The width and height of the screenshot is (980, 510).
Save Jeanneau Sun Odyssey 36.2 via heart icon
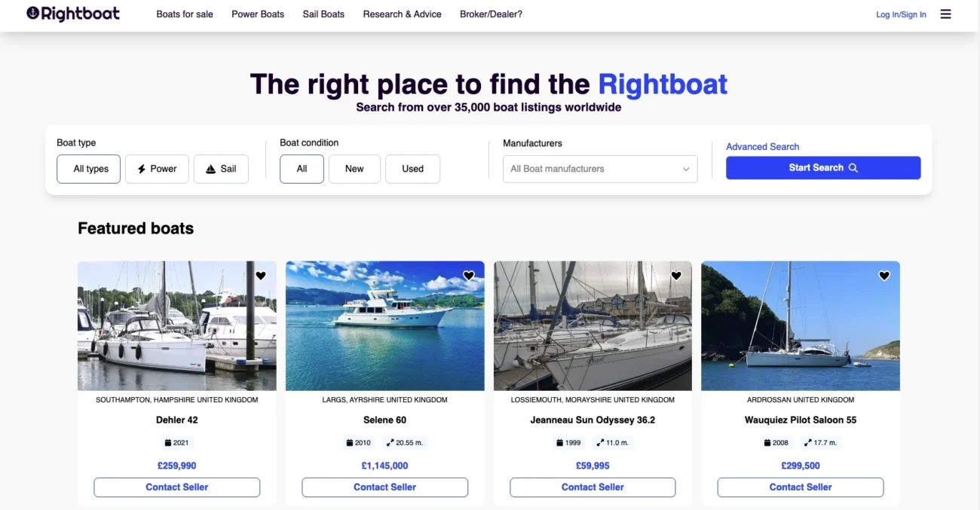point(676,276)
